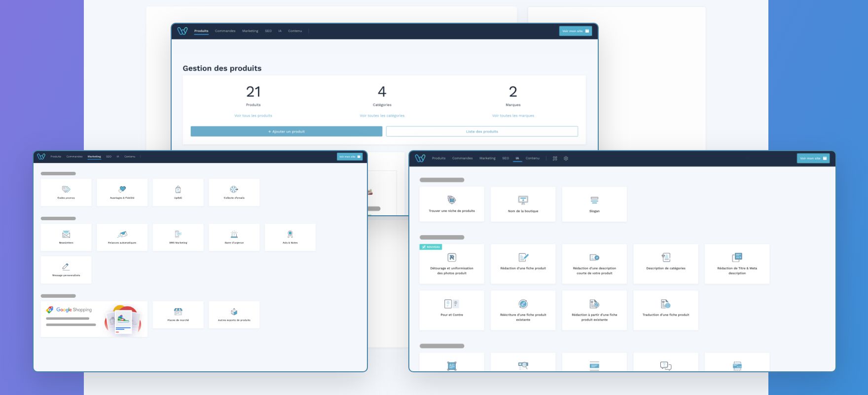Screen dimensions: 868x395
Task: Open the UpSell bag icon card
Action: tap(178, 193)
